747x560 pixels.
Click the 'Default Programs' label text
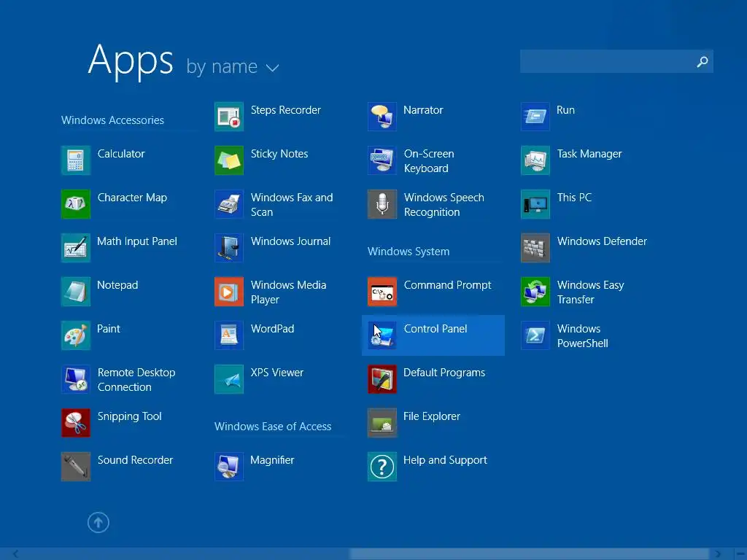(444, 373)
